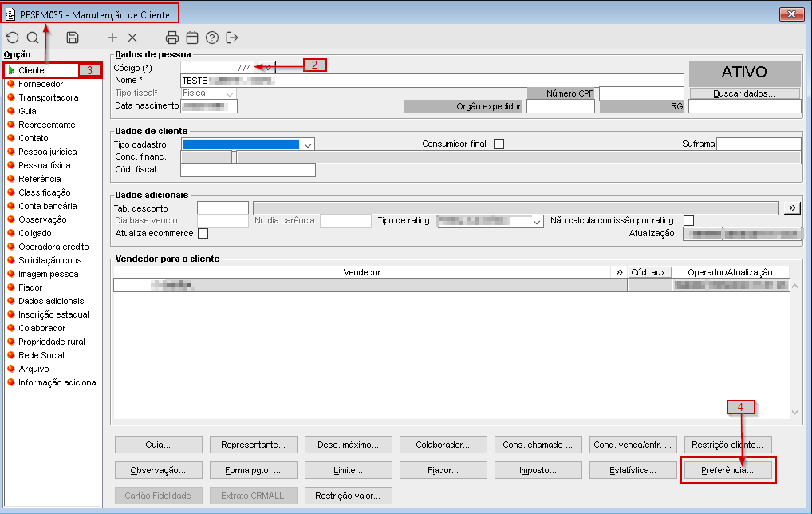The height and width of the screenshot is (514, 812).
Task: Click the save diskette toolbar icon
Action: 73,38
